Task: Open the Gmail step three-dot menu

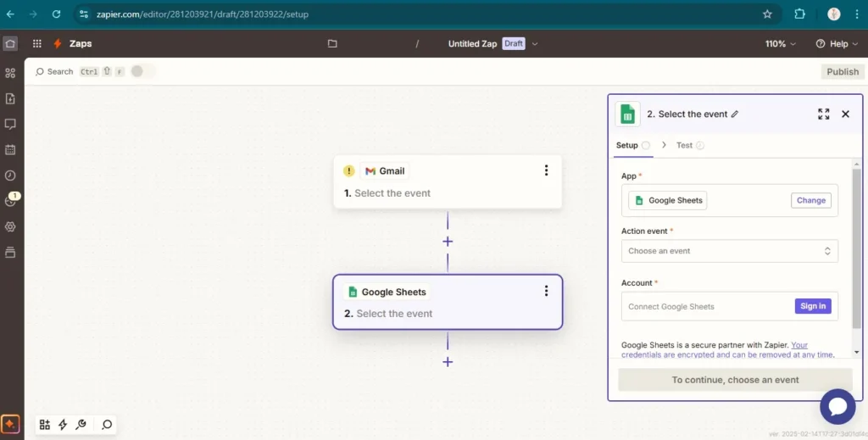Action: tap(546, 170)
